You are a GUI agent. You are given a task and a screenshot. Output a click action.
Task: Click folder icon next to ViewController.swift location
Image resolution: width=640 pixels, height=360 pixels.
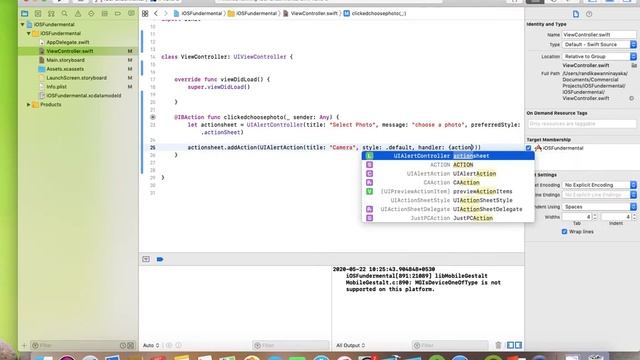[634, 65]
